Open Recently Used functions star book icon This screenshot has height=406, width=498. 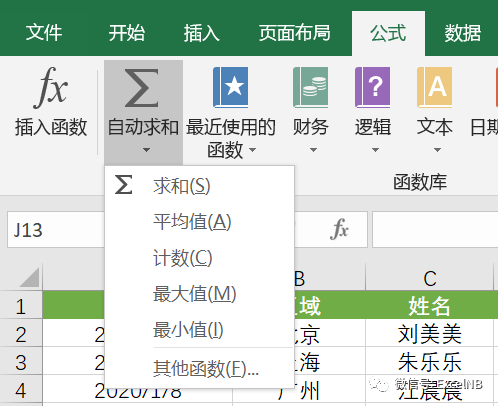tap(231, 87)
